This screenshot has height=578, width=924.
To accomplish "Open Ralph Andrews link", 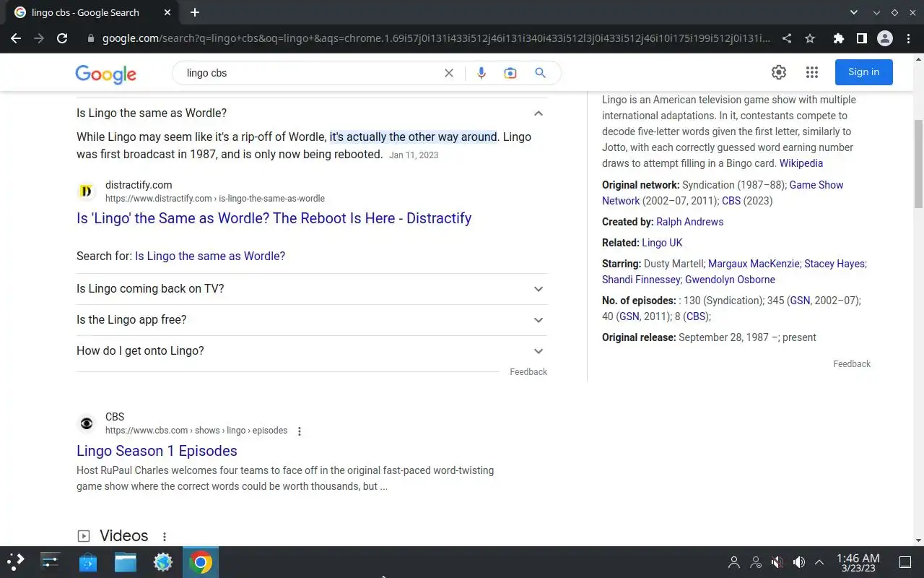I will (689, 222).
